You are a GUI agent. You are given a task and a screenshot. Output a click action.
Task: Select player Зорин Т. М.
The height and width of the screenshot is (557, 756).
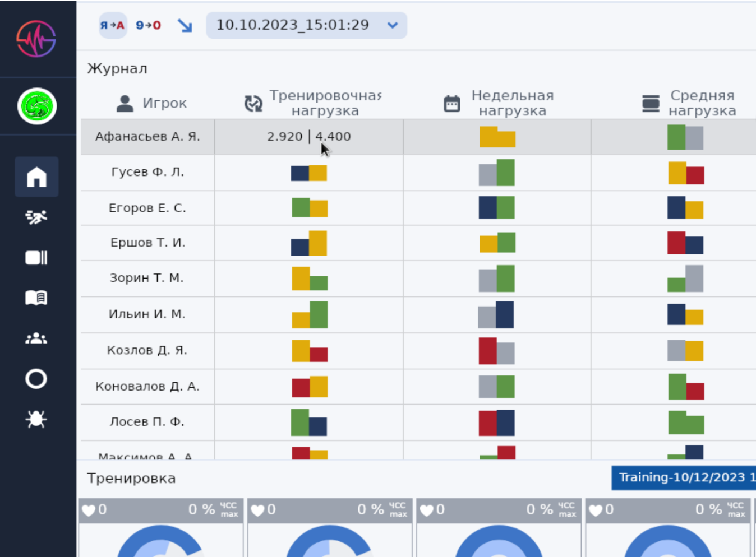point(147,278)
